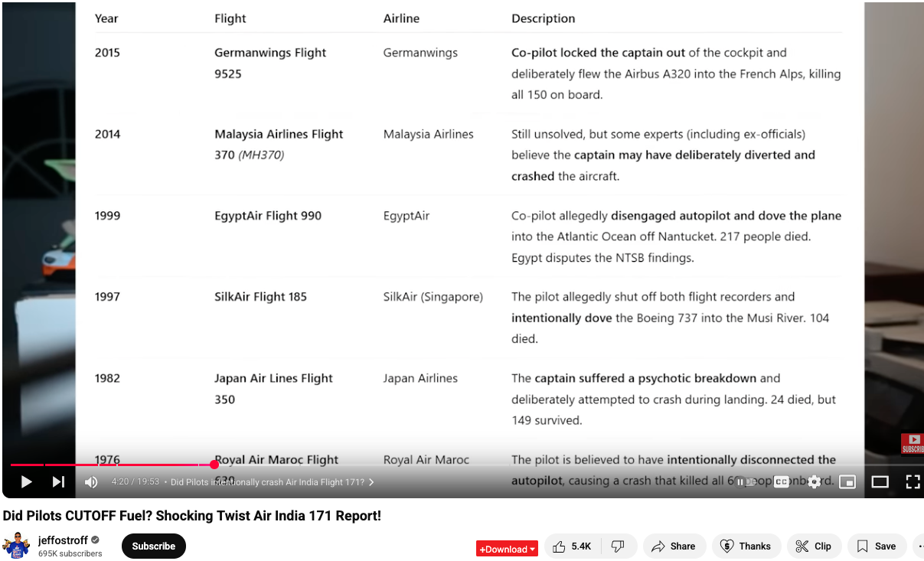
Task: Switch to theater mode
Action: coord(880,481)
